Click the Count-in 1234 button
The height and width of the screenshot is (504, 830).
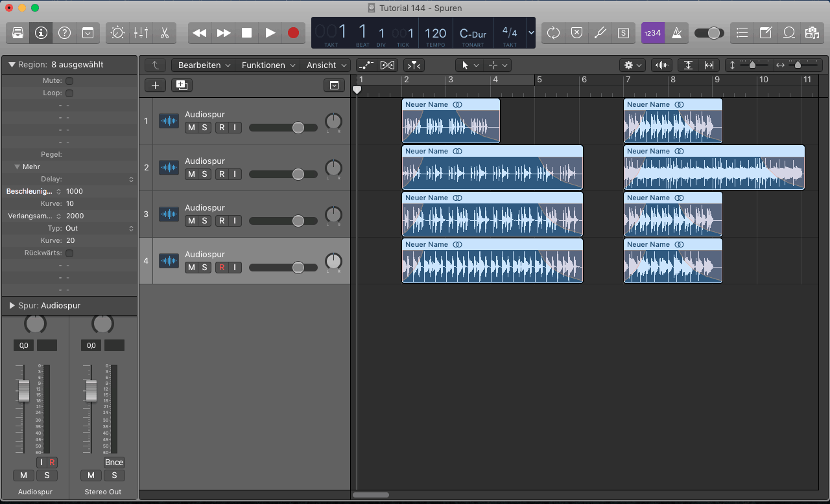(x=653, y=33)
